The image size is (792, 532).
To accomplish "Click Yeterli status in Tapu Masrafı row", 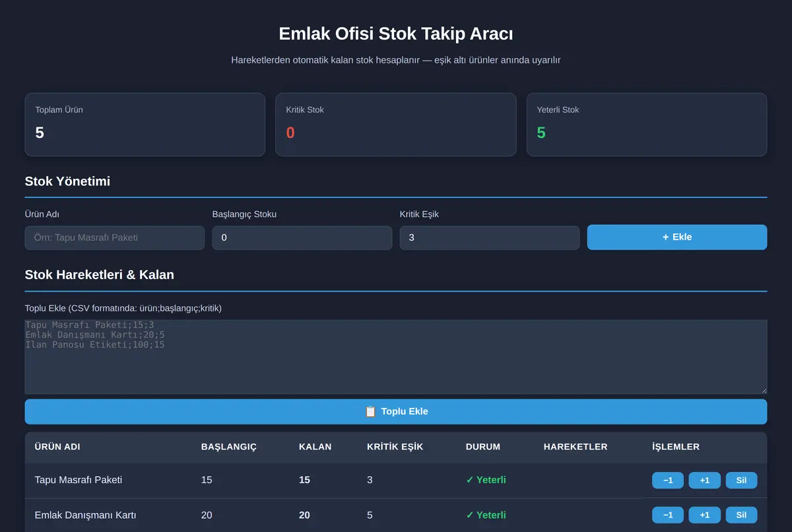I will pyautogui.click(x=486, y=480).
